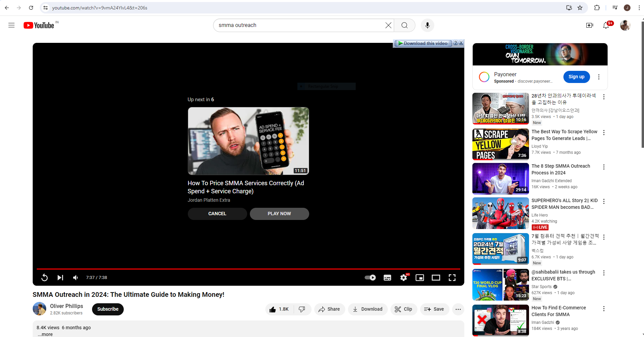Mute the video volume

tap(76, 278)
